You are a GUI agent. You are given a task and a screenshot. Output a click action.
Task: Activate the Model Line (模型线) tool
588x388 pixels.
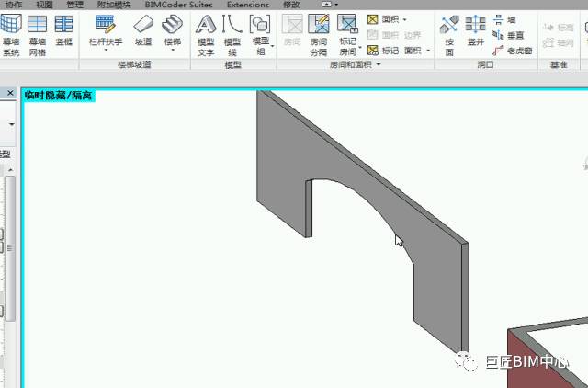click(232, 35)
